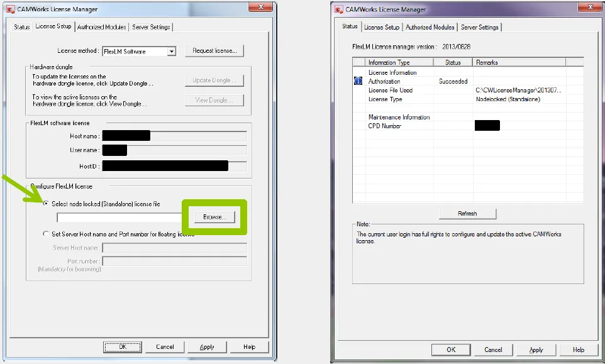Click OK in the License Setup window

pyautogui.click(x=122, y=347)
